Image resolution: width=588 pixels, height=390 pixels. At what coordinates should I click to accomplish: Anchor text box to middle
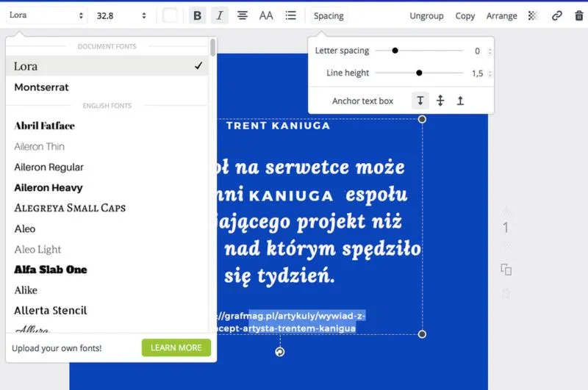440,101
